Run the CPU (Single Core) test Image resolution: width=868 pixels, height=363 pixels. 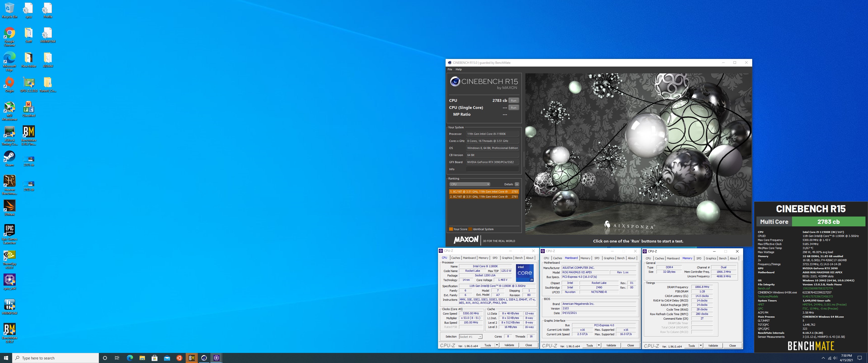tap(513, 107)
